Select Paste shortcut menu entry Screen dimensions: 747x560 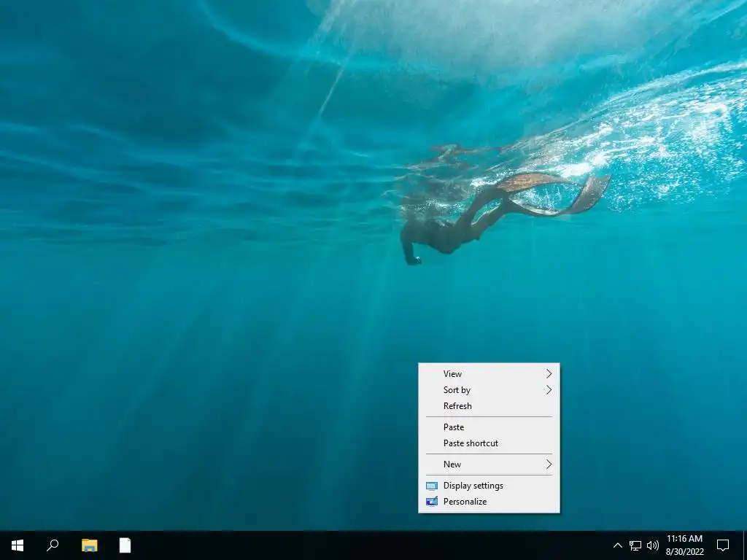489,443
